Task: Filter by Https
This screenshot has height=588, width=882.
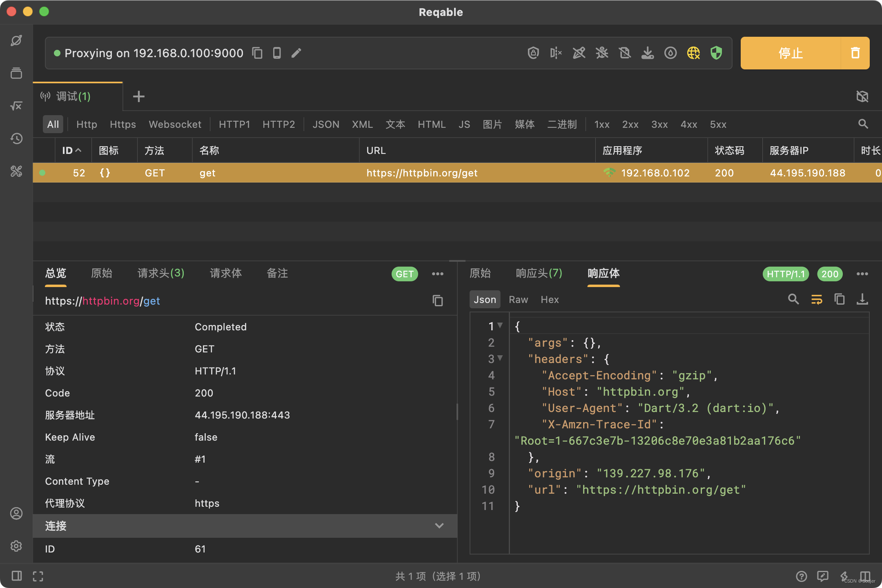Action: pyautogui.click(x=123, y=125)
